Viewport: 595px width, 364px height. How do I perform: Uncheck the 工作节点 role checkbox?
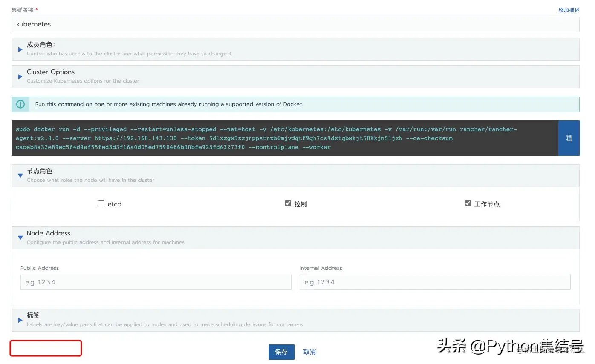point(468,203)
